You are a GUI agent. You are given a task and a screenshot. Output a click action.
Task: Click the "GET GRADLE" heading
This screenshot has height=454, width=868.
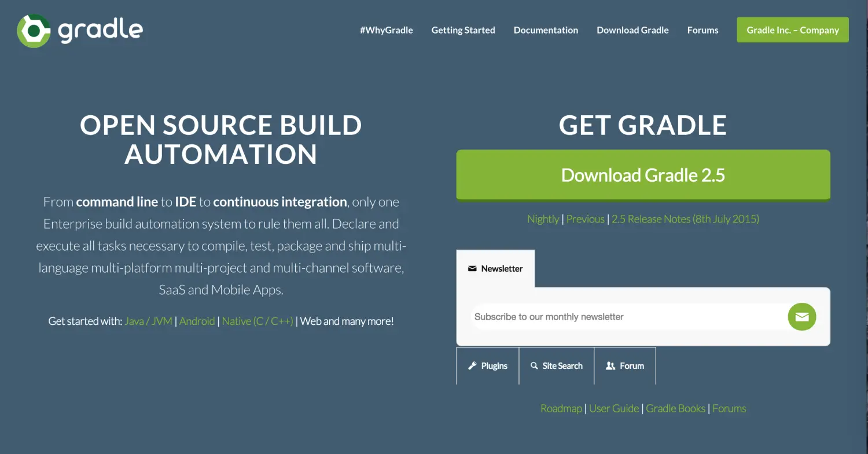pos(643,126)
